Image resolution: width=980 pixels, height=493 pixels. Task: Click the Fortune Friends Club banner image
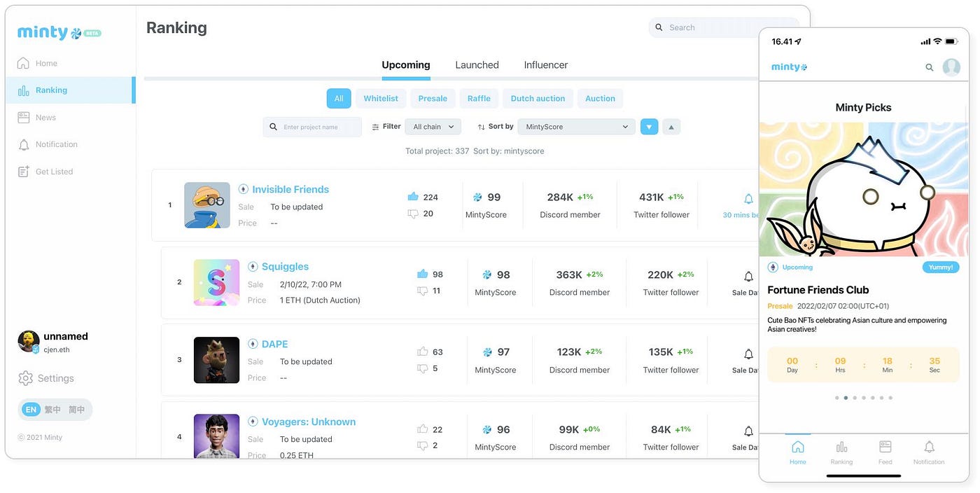tap(864, 189)
